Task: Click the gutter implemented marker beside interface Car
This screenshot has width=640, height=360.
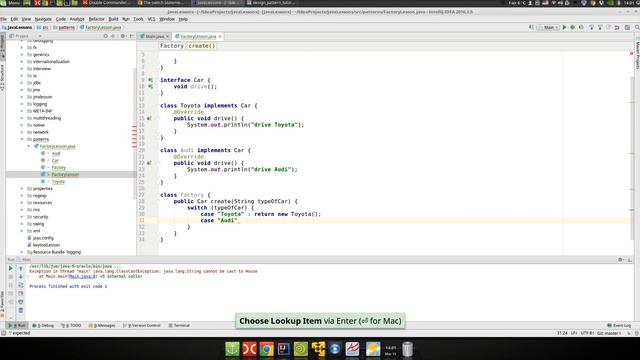Action: coord(151,80)
